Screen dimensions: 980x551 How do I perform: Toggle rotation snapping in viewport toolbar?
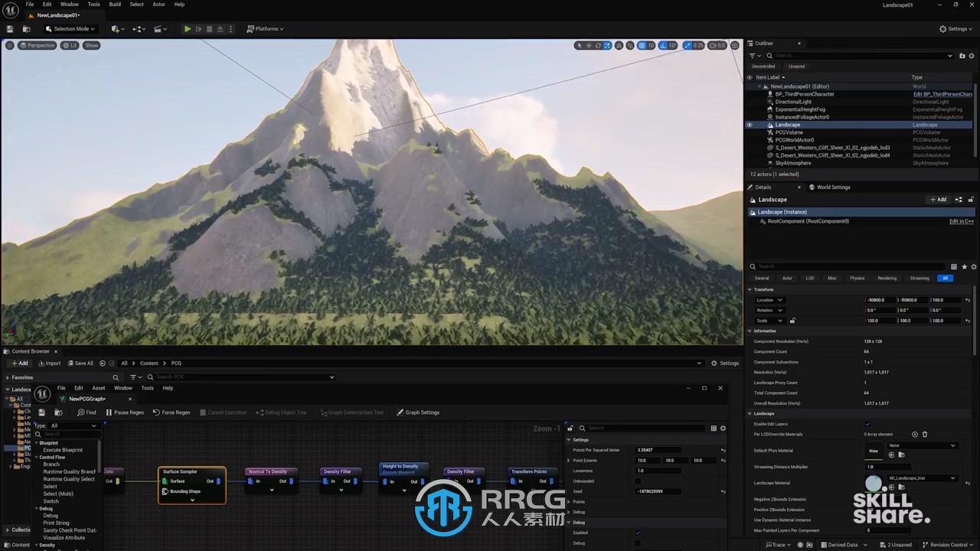tap(665, 45)
